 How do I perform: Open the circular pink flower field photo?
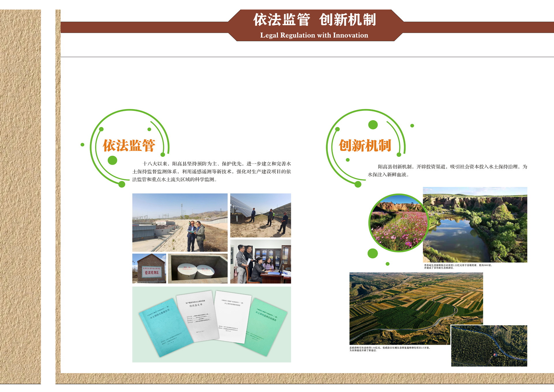tap(398, 223)
